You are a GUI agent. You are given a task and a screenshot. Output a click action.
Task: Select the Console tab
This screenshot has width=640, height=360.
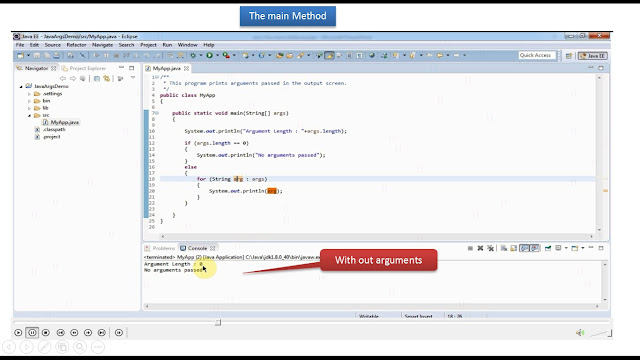(x=198, y=248)
